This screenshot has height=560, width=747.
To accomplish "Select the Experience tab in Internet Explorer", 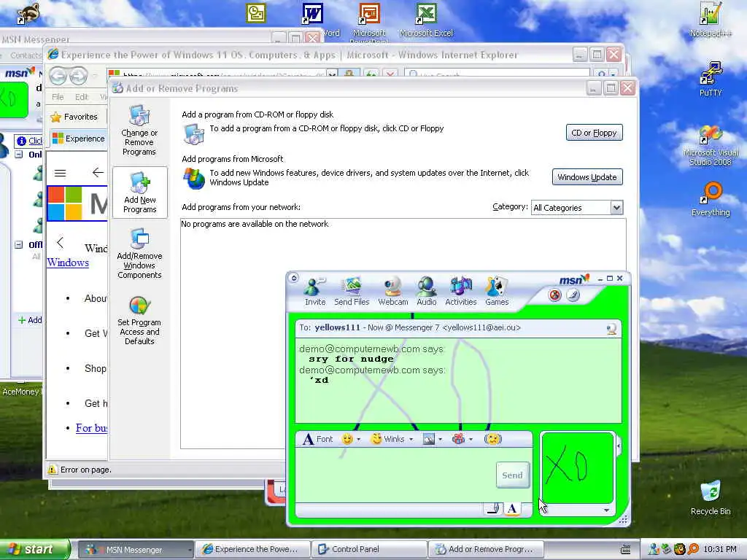I will tap(79, 139).
